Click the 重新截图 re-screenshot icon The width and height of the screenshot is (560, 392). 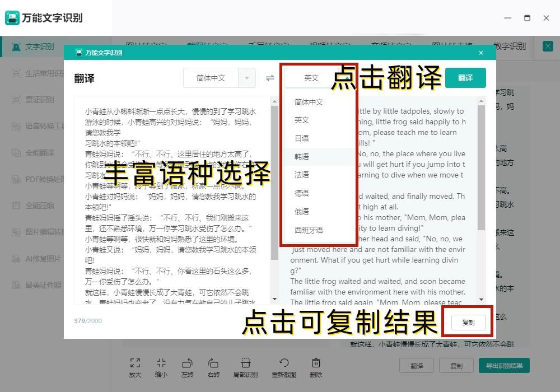284,363
